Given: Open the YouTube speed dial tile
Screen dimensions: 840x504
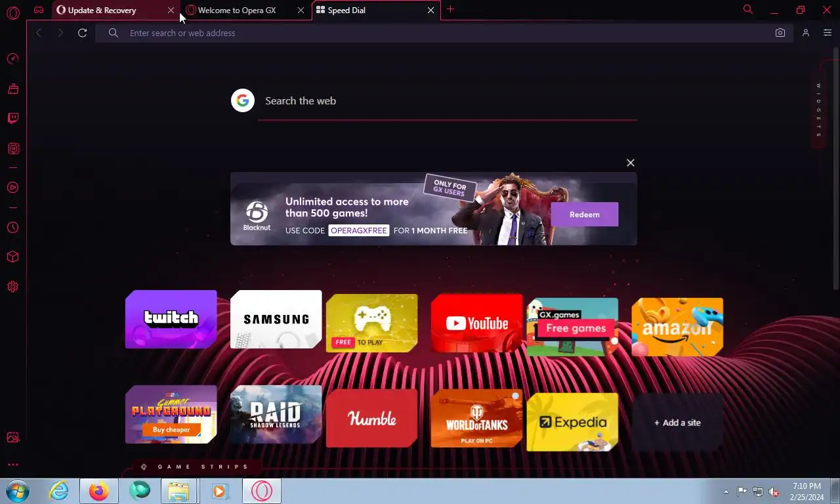Looking at the screenshot, I should pos(476,324).
